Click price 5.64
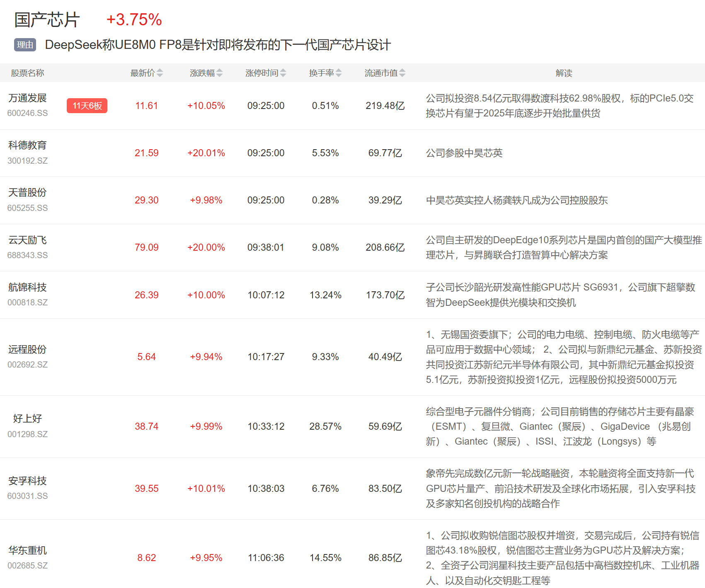This screenshot has width=705, height=588. click(147, 357)
